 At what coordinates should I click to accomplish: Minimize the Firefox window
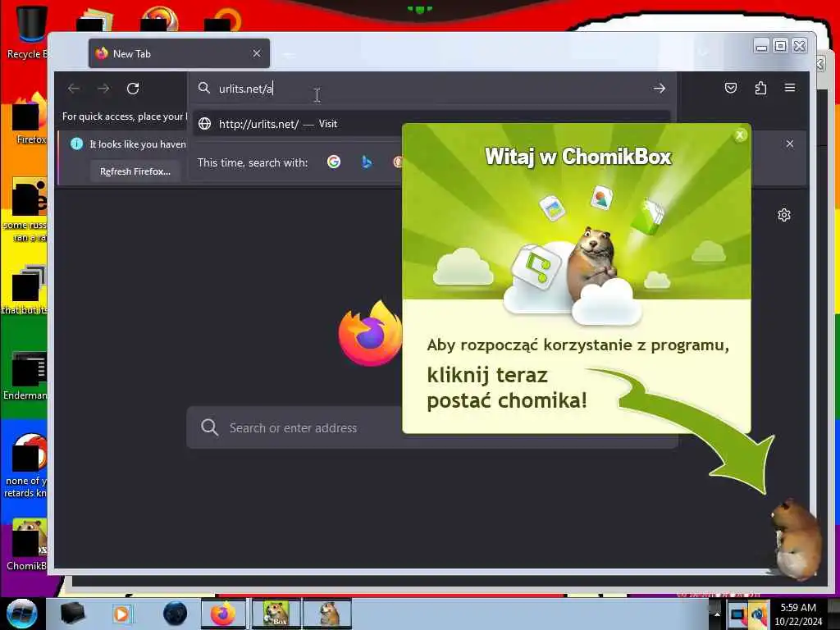tap(761, 46)
